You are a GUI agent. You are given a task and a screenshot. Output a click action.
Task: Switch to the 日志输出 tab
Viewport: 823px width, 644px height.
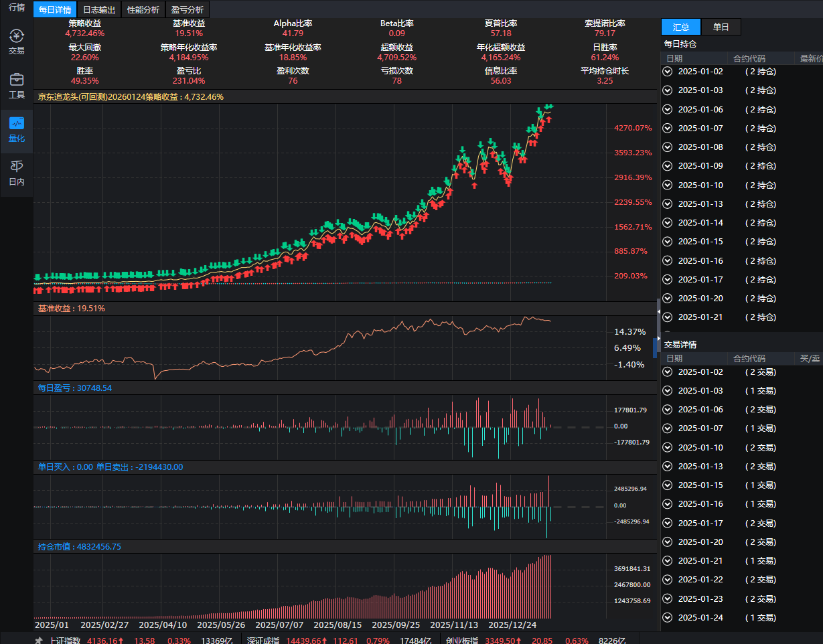(x=98, y=9)
